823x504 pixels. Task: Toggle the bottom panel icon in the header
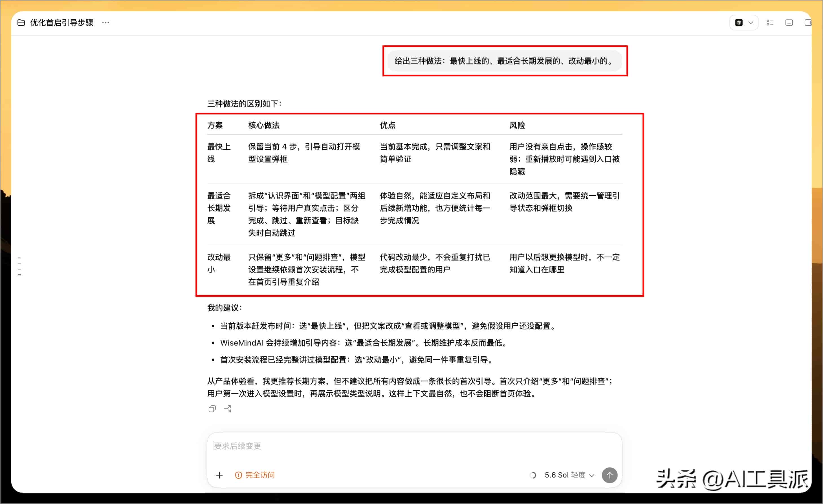[x=789, y=23]
